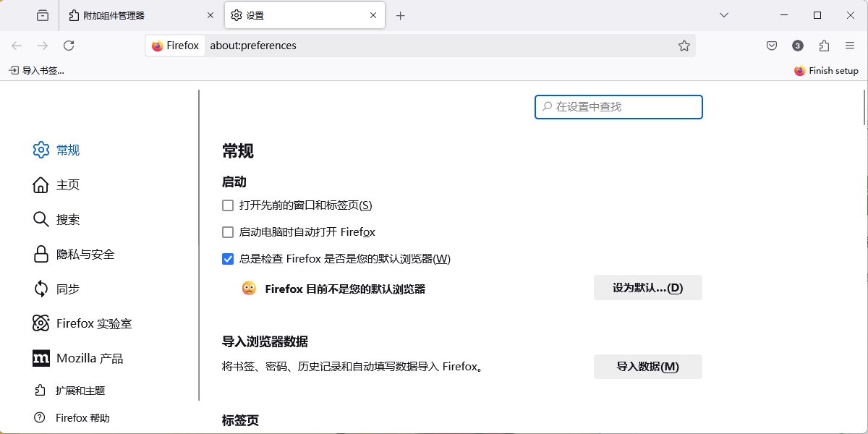
Task: Open 扩展和主题 link in sidebar
Action: [80, 391]
